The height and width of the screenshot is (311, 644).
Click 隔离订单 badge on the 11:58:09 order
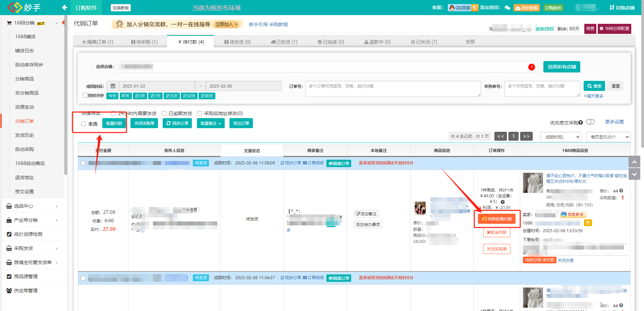click(339, 163)
